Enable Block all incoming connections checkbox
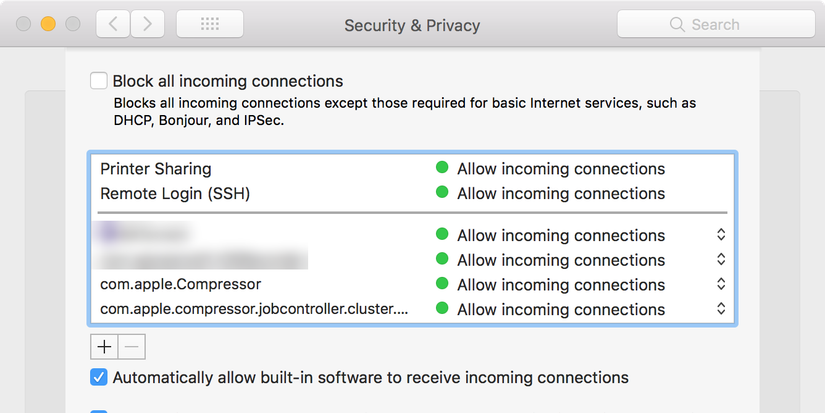Screen dimensions: 825x413 click(x=98, y=81)
